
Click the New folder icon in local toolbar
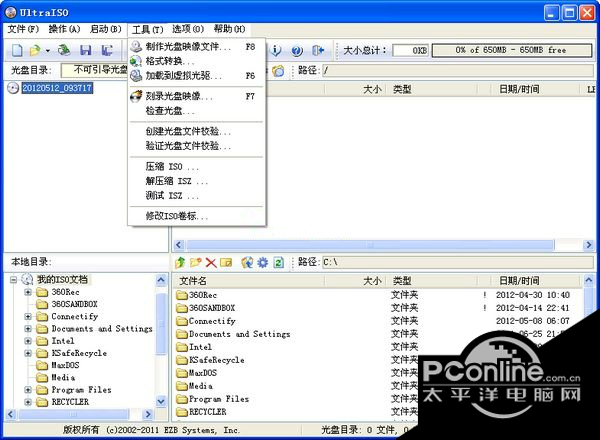pyautogui.click(x=196, y=262)
